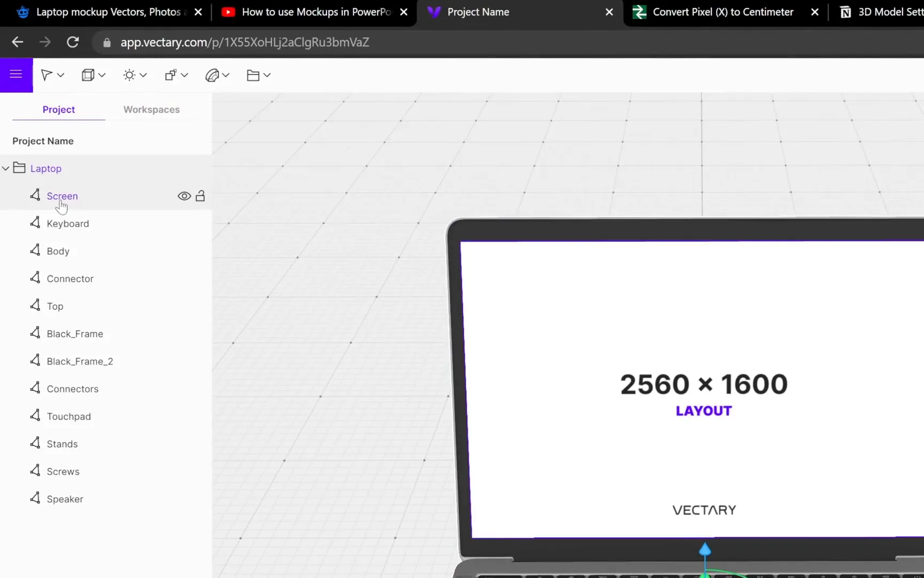924x578 pixels.
Task: Select the Laptop group name
Action: coord(46,169)
